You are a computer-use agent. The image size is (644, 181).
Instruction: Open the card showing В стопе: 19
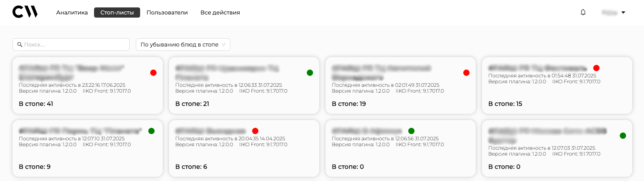pyautogui.click(x=400, y=86)
